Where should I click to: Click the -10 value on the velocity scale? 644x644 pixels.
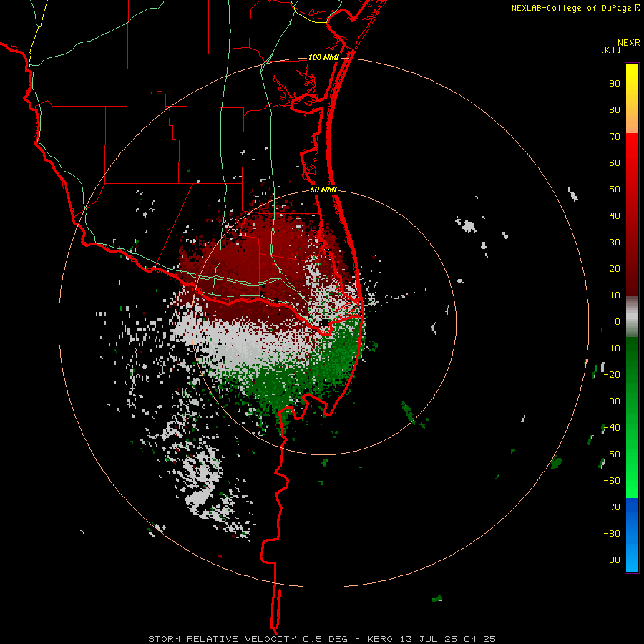click(x=612, y=348)
